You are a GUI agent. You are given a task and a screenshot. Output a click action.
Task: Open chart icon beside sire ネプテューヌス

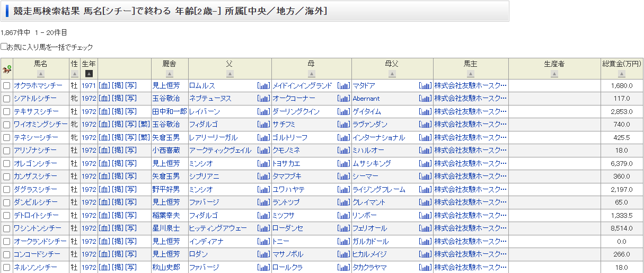(264, 99)
